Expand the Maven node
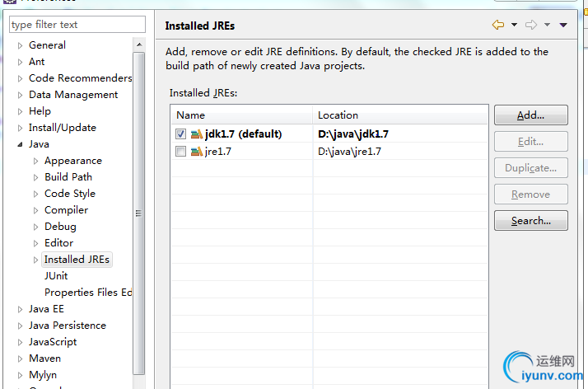 coord(20,359)
